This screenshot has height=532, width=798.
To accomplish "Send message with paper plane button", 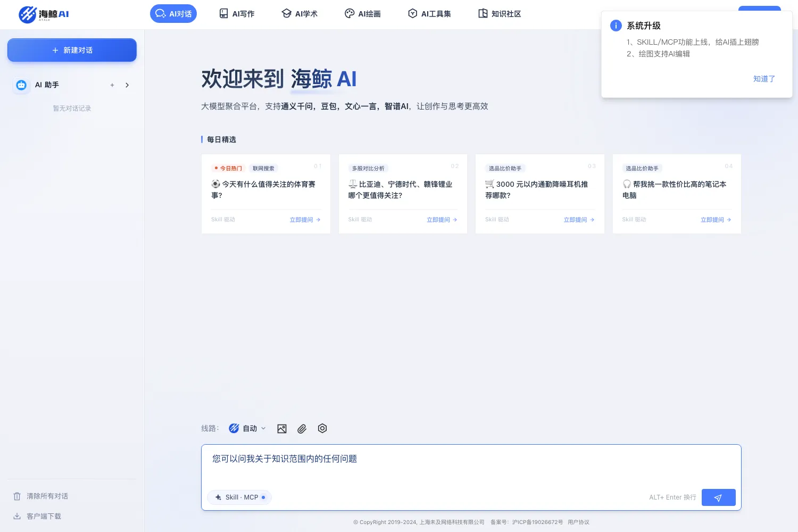I will [718, 497].
